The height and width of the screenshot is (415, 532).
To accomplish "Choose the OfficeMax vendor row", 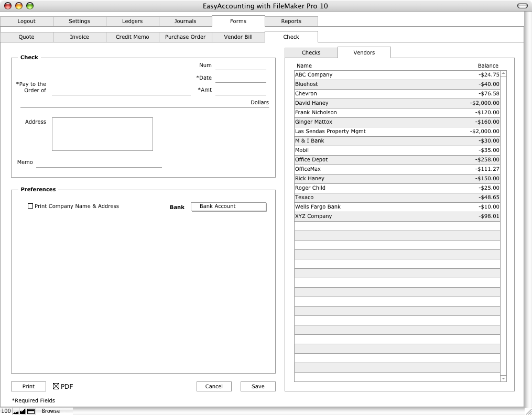I will (x=397, y=170).
